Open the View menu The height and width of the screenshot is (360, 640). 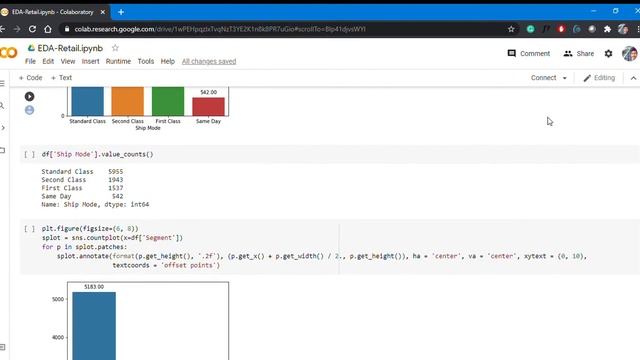(x=68, y=61)
